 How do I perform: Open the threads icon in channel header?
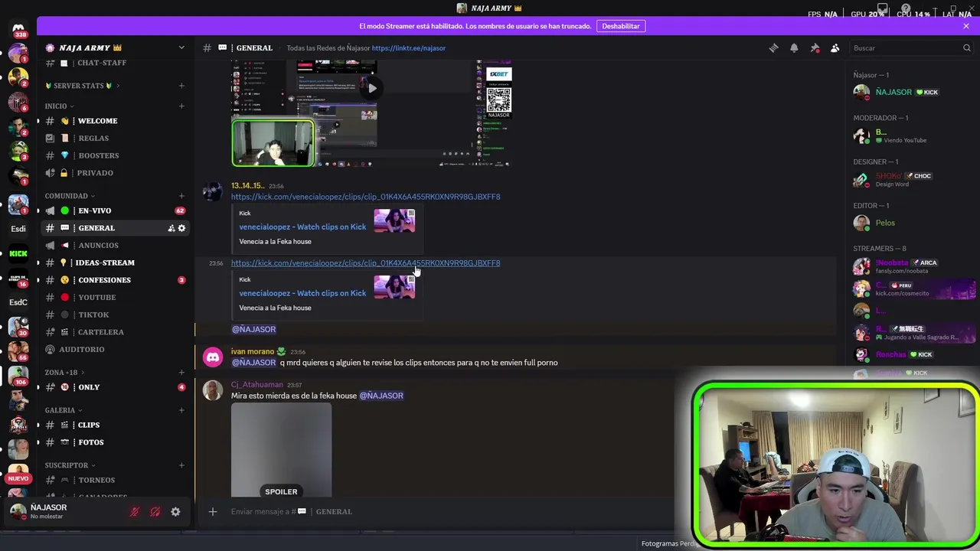pyautogui.click(x=773, y=47)
